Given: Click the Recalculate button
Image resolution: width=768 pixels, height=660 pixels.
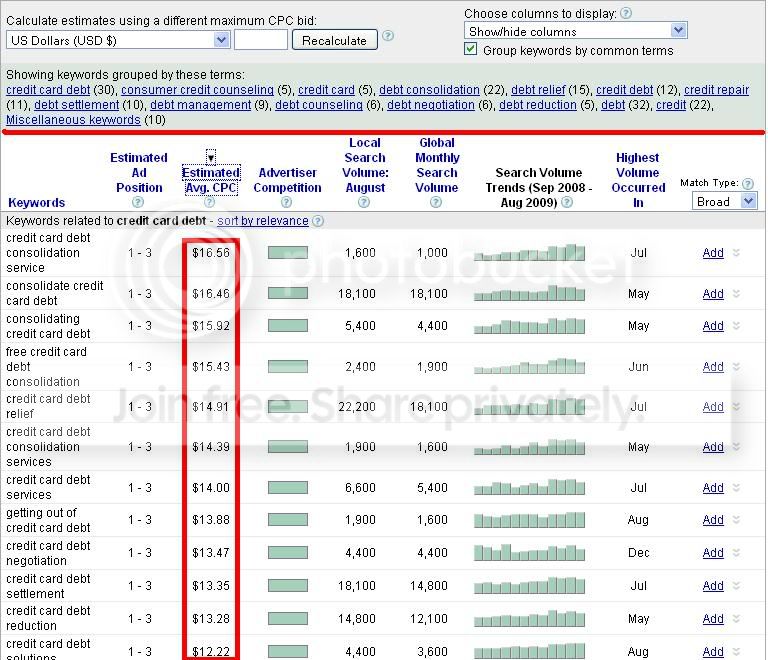Looking at the screenshot, I should [335, 40].
